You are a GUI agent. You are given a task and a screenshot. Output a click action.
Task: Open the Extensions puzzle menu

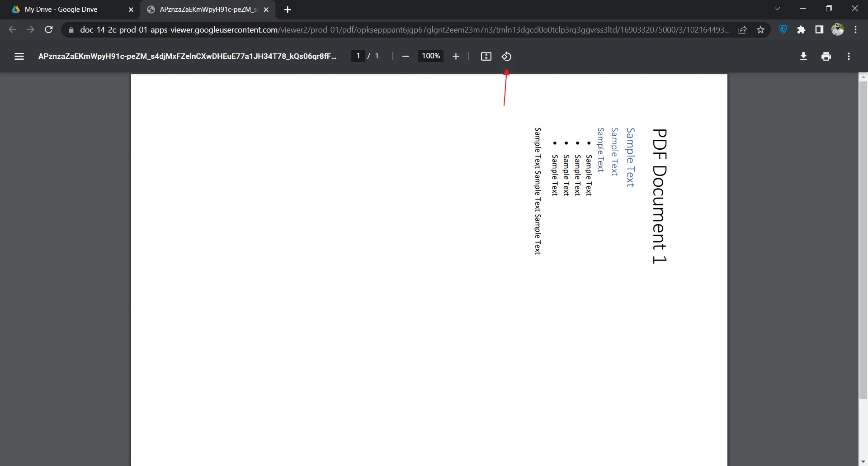point(801,30)
